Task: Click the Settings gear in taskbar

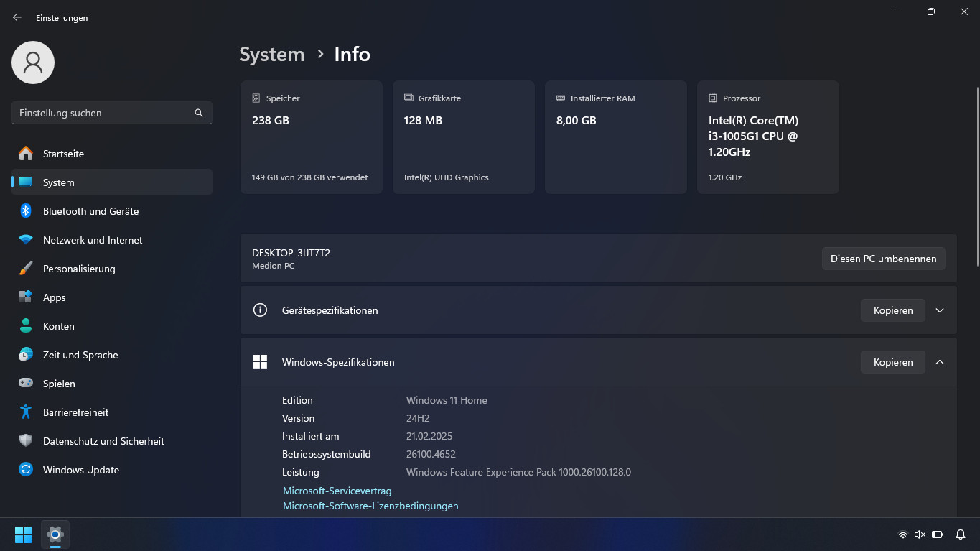Action: [55, 534]
